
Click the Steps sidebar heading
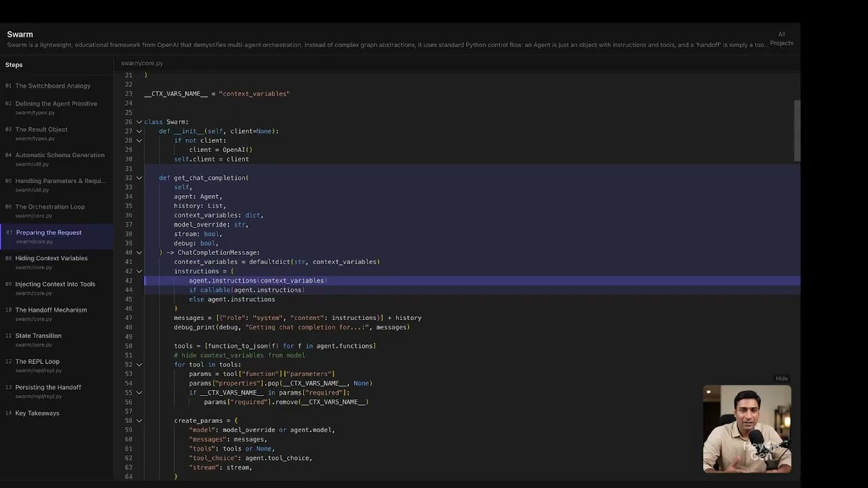tap(14, 65)
